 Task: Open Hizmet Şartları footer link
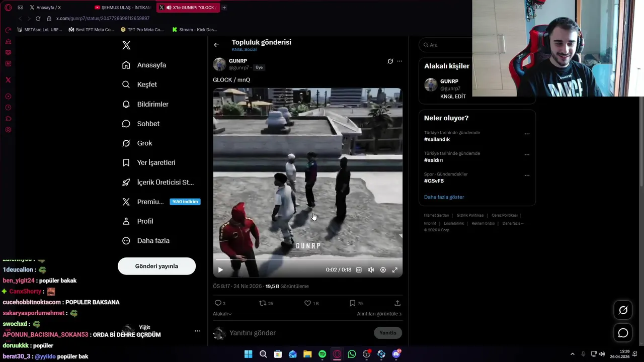(436, 215)
